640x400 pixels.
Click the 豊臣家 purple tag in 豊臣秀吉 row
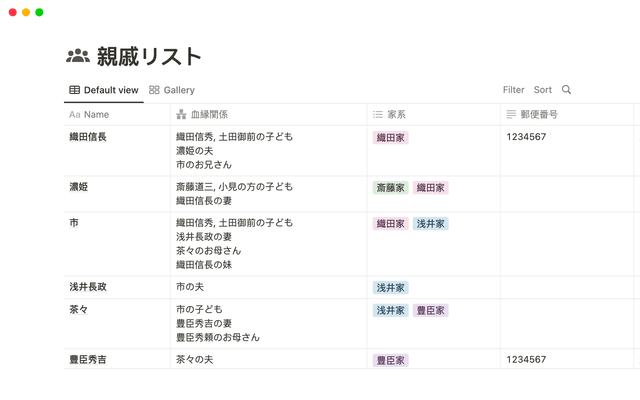click(390, 360)
